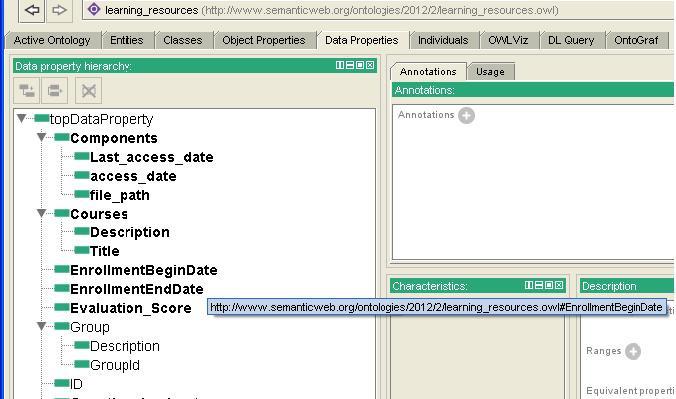Split Characteristics panel vertically icon
Viewport: 676px width, 399px height.
[x=529, y=285]
